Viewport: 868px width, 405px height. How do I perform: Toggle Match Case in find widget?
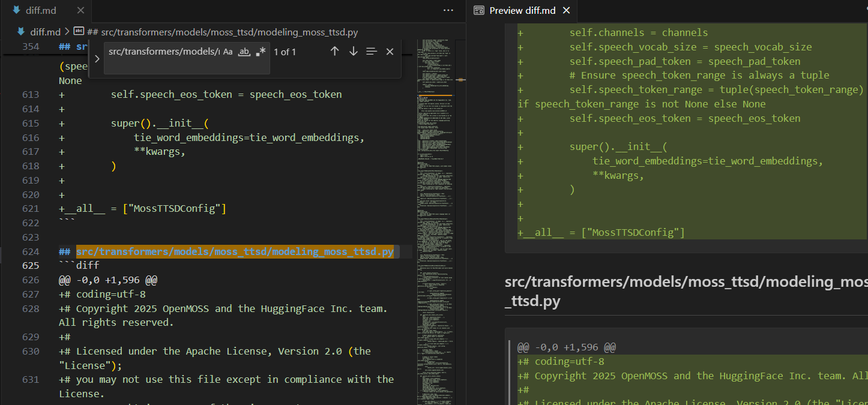pyautogui.click(x=228, y=52)
